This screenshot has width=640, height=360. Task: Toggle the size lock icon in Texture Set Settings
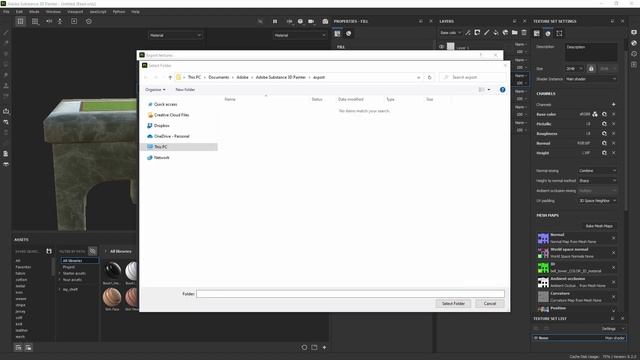(x=591, y=69)
